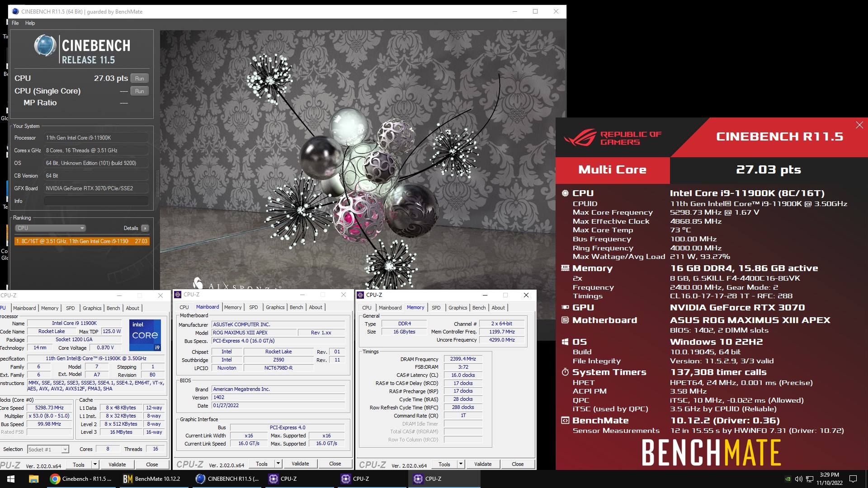The height and width of the screenshot is (488, 868).
Task: Click the NVIDIA tray icon
Action: (x=788, y=479)
